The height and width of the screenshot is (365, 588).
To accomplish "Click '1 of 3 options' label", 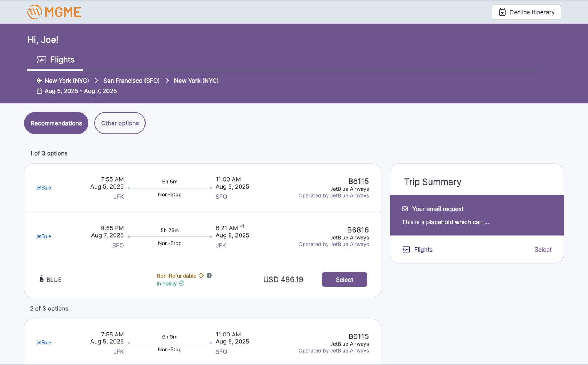I will click(x=49, y=153).
